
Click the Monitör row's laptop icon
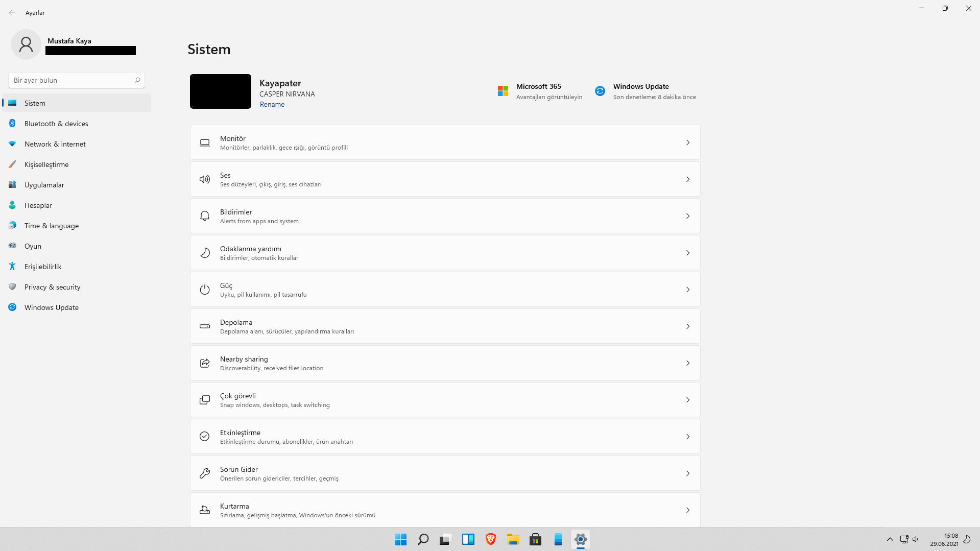[205, 143]
